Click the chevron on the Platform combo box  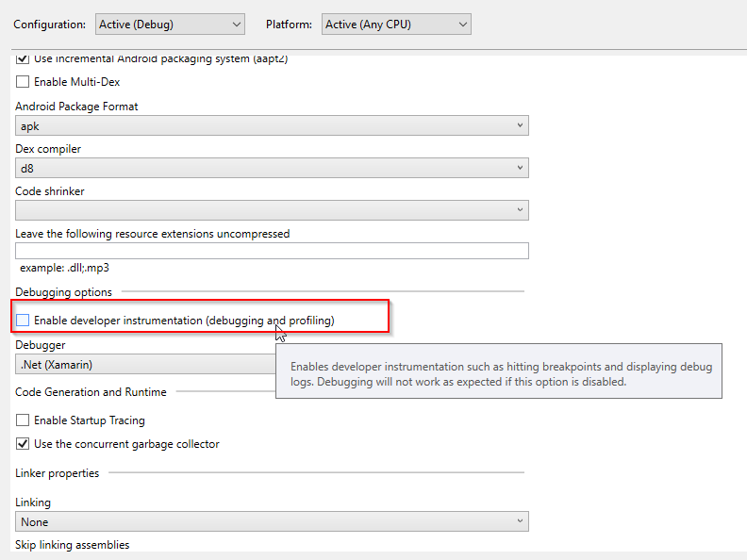462,25
